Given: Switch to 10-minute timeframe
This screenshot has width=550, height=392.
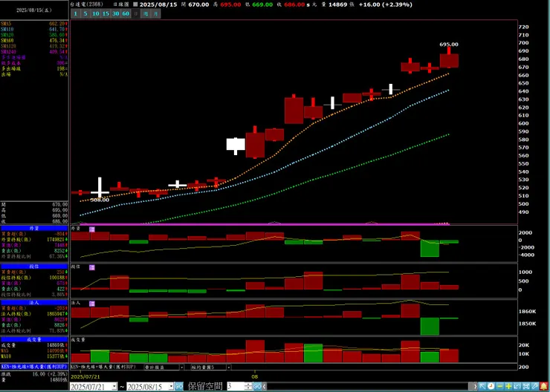Looking at the screenshot, I should click(96, 13).
